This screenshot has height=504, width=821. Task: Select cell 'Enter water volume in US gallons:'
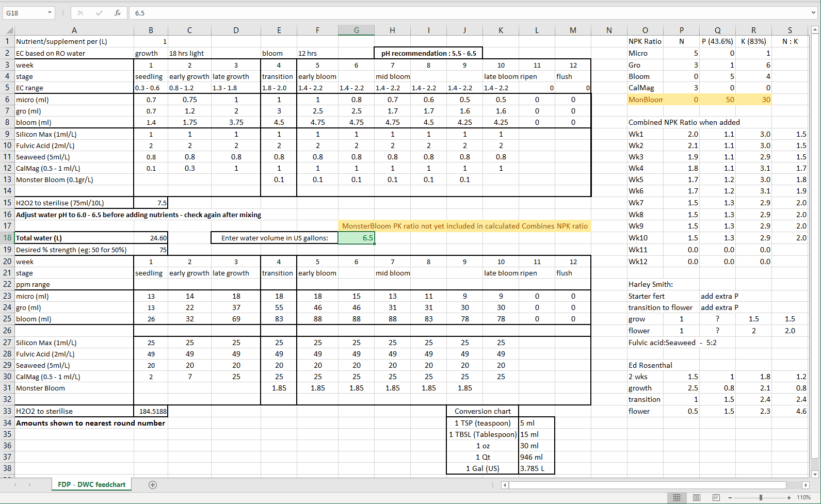(275, 238)
